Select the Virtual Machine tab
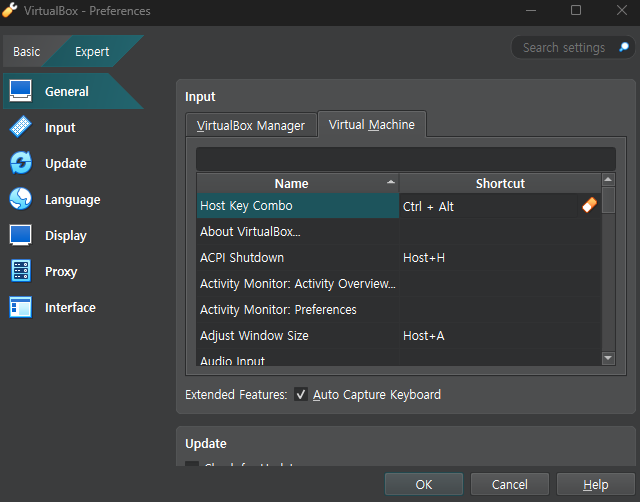This screenshot has height=502, width=640. 372,124
